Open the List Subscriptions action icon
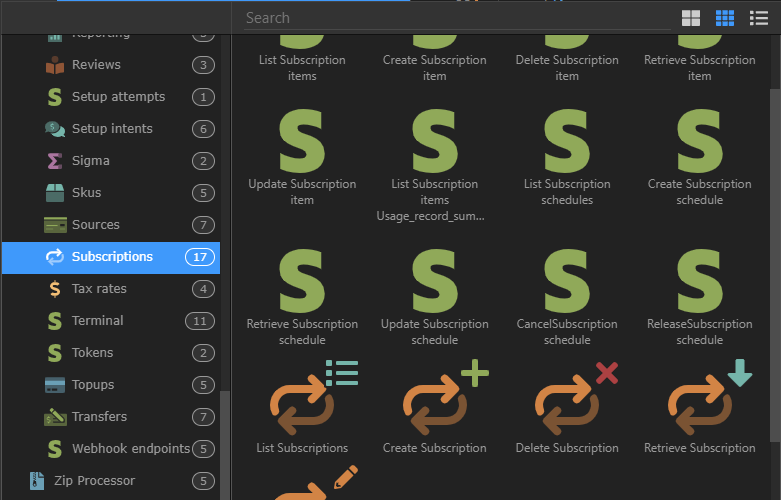Screen dimensions: 781x500 click(314, 397)
